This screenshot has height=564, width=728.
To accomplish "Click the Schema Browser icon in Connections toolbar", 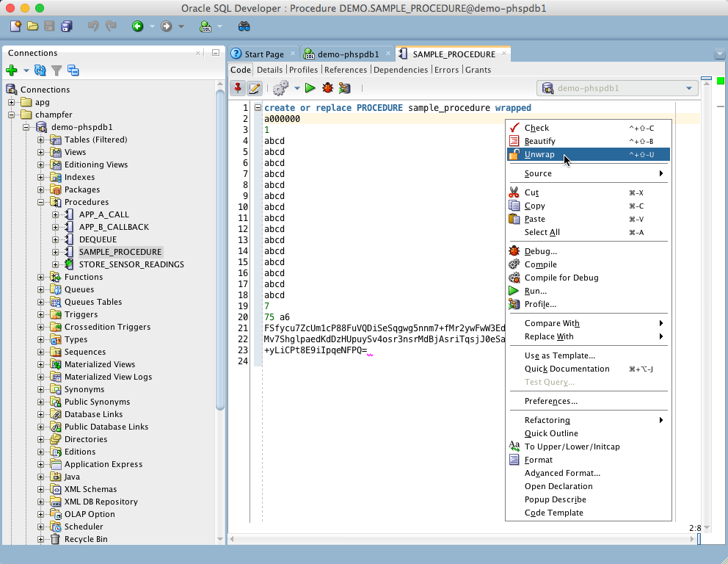I will tap(73, 70).
